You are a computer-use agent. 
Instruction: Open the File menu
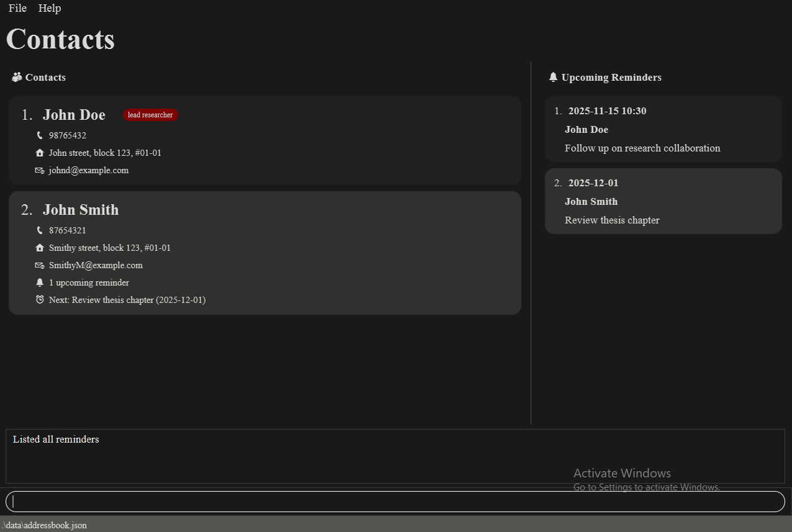(x=17, y=8)
